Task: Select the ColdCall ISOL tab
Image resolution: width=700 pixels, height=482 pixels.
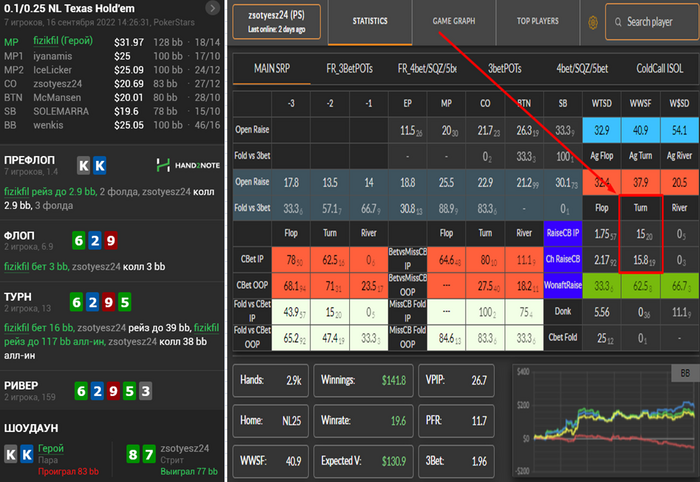Action: tap(659, 68)
